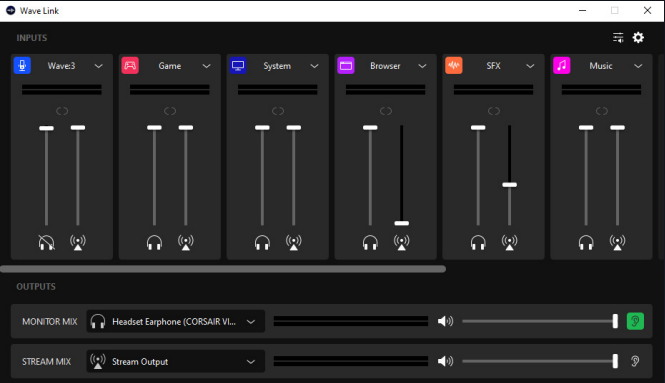Click the Browser channel name label
Screen dimensions: 665x383
[x=385, y=66]
